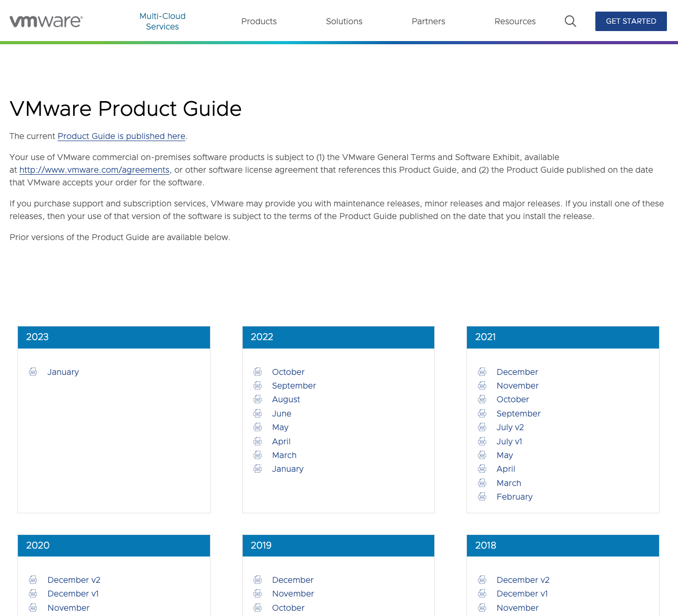
Task: Open the July v1 product guide
Action: point(509,441)
